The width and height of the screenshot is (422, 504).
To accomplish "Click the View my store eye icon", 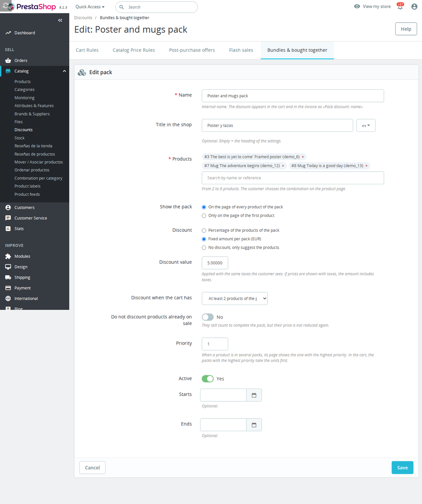I will pos(357,6).
